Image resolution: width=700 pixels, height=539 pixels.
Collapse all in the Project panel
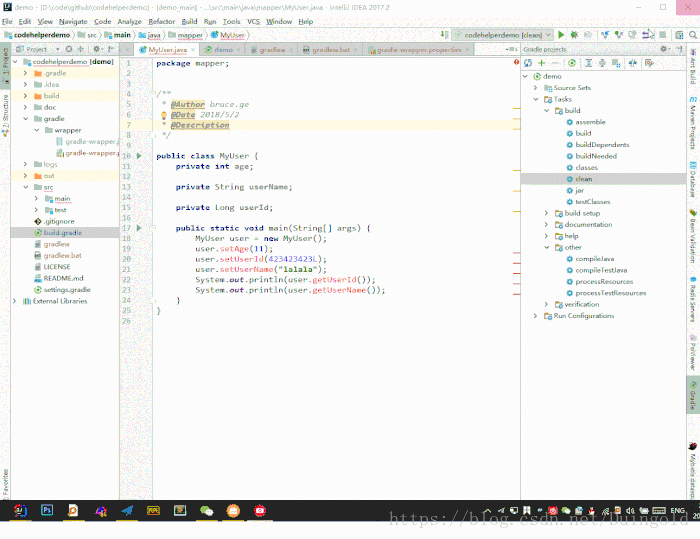coord(81,49)
